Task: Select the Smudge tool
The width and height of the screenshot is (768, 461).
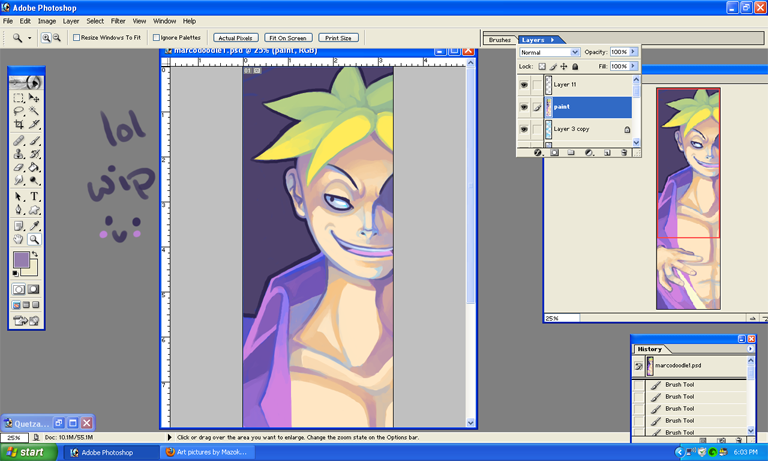Action: tap(19, 180)
